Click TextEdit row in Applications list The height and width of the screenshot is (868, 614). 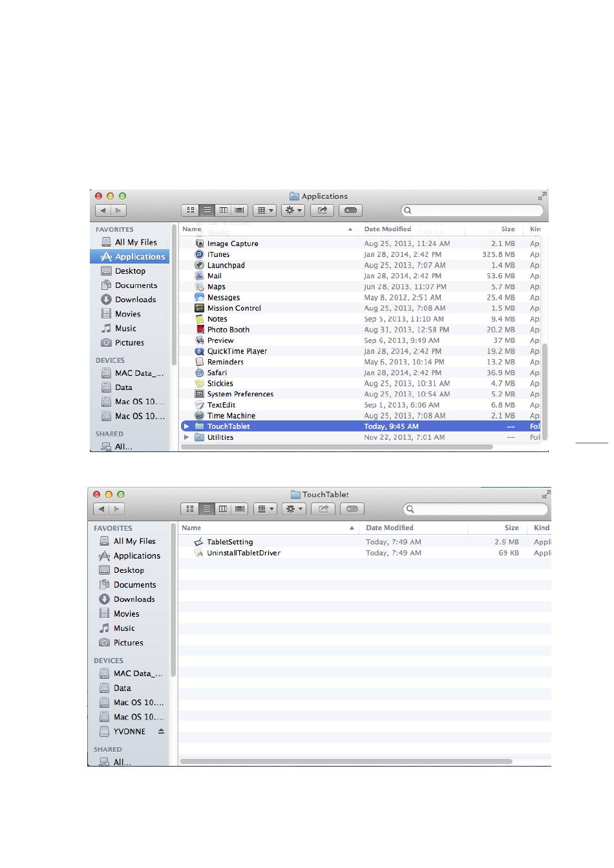click(x=361, y=405)
